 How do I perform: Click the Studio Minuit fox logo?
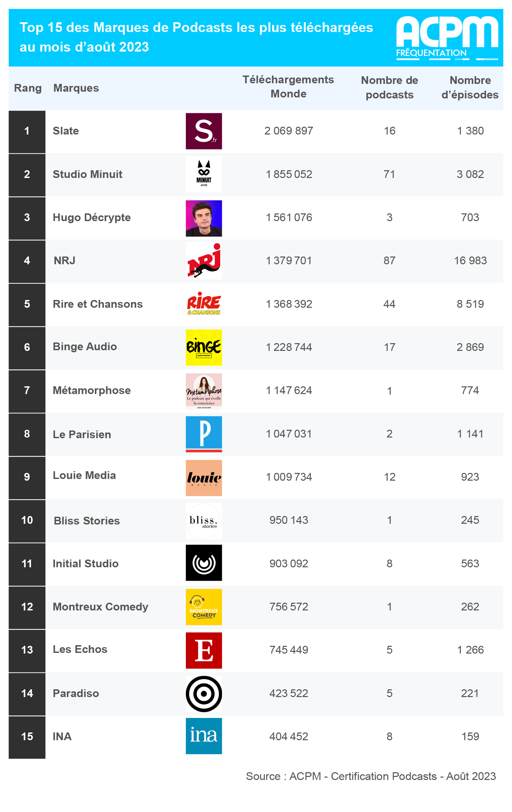tap(203, 174)
